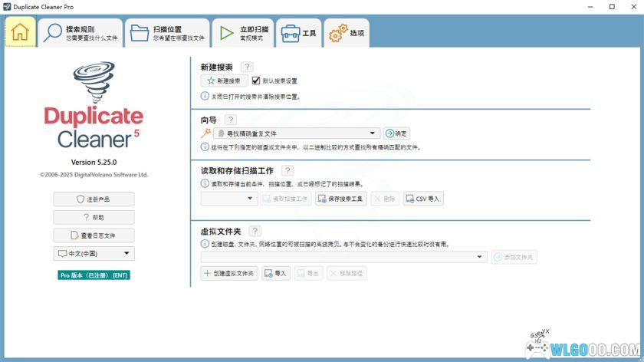Open the 扫描位置 tab
The height and width of the screenshot is (362, 644).
[x=167, y=33]
